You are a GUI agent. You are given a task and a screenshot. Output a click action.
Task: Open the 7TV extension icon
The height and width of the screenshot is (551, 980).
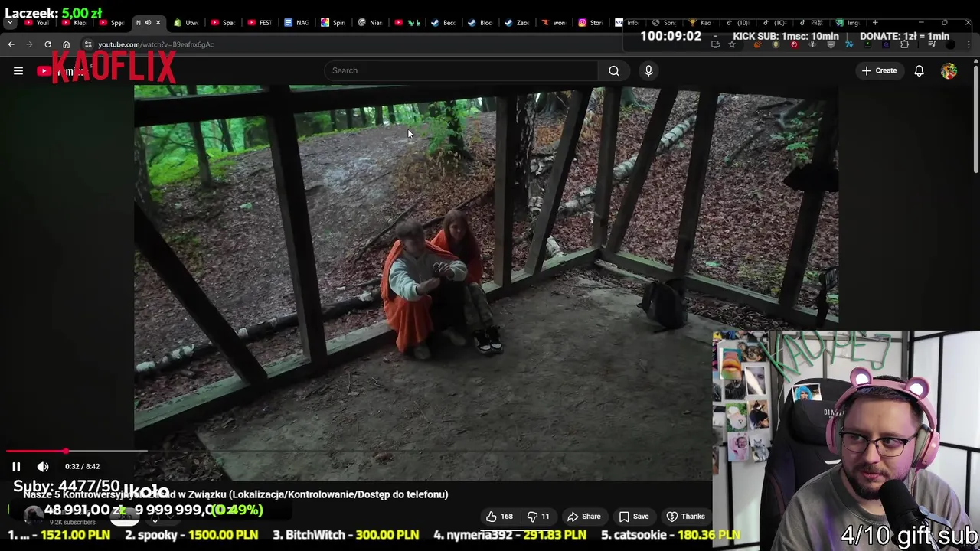point(849,44)
